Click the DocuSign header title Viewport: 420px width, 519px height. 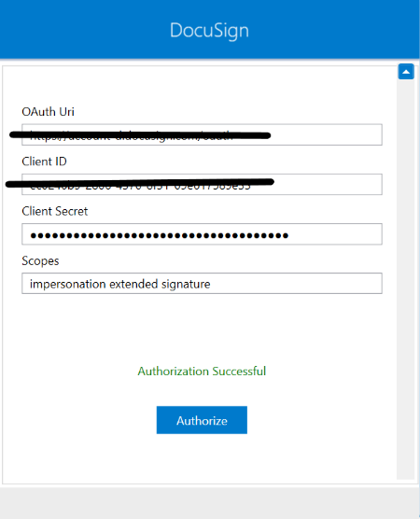(x=209, y=31)
